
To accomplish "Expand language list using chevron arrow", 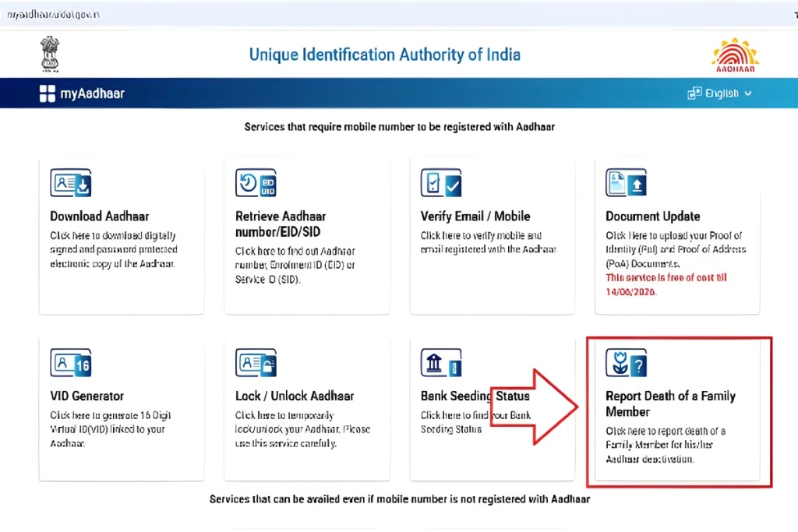I will [x=748, y=93].
